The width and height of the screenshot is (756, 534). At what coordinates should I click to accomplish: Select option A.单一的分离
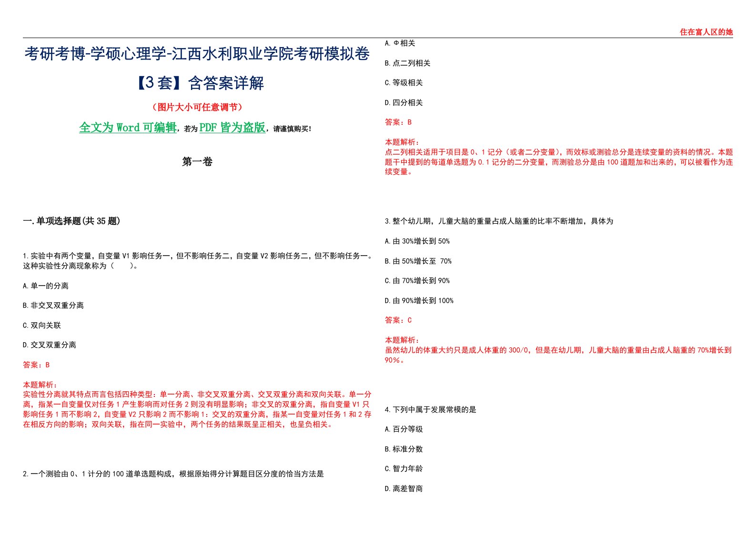(x=46, y=286)
